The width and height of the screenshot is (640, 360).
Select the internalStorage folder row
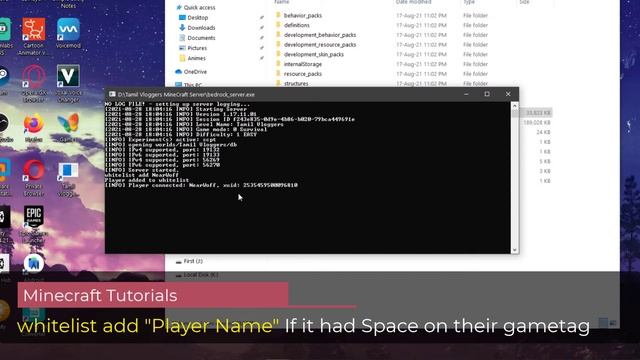click(x=383, y=64)
